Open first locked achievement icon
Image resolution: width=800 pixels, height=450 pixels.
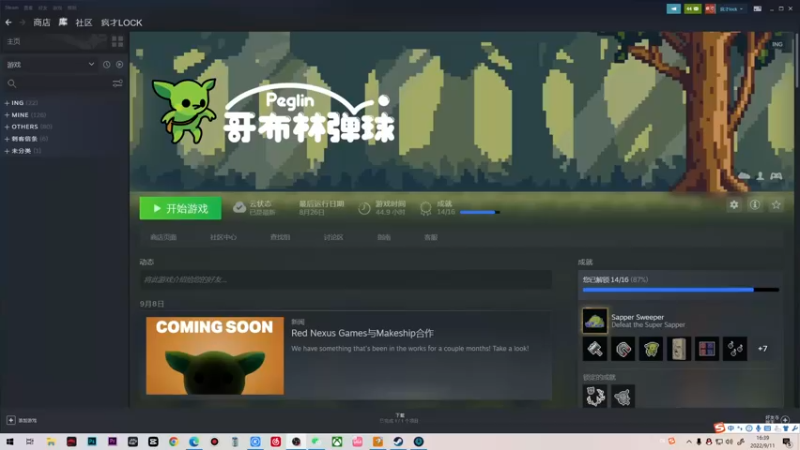point(595,396)
